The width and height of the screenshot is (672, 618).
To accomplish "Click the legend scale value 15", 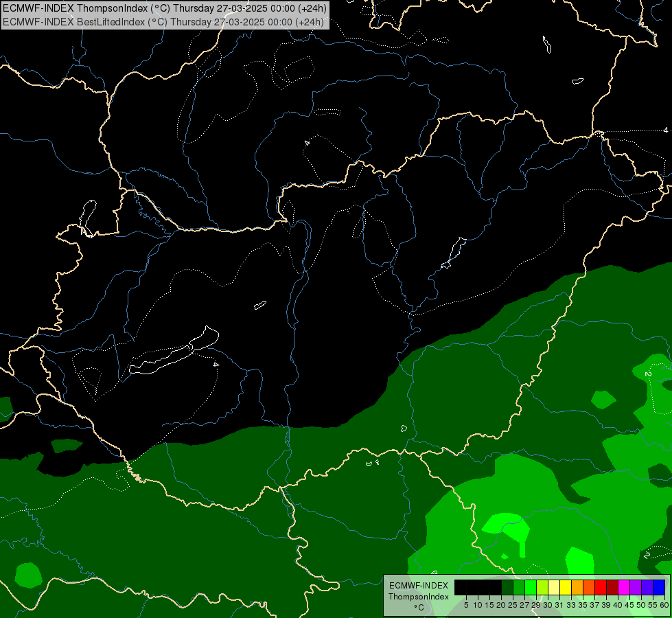I will click(x=489, y=605).
